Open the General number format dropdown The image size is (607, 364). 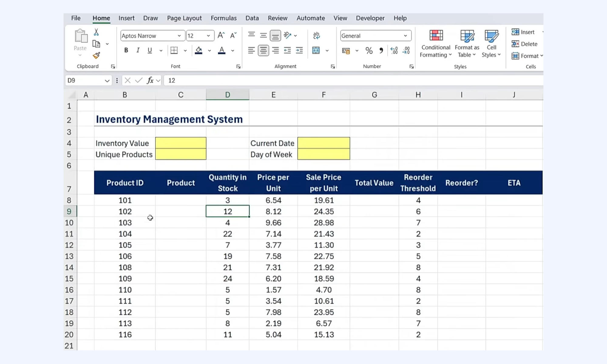(405, 36)
